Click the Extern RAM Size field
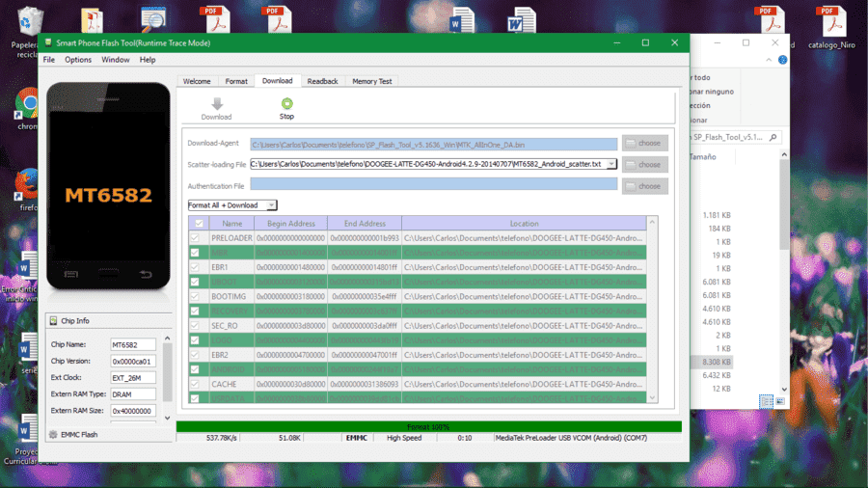Image resolution: width=868 pixels, height=488 pixels. [133, 411]
